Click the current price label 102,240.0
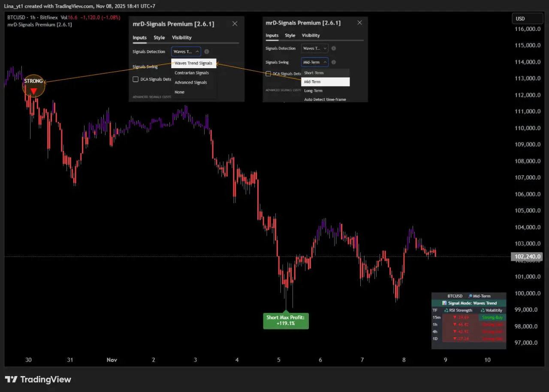Viewport: 549px width, 392px height. (x=527, y=257)
